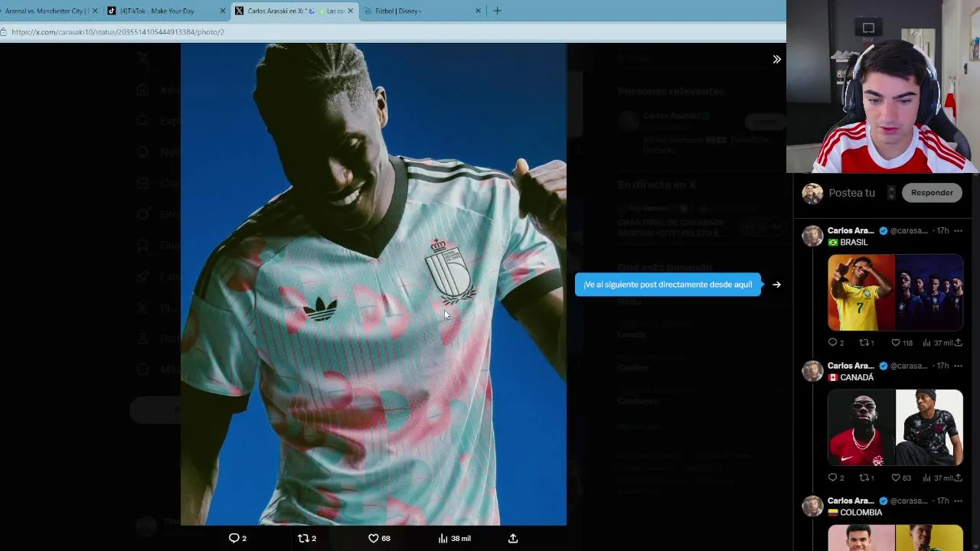This screenshot has height=551, width=980.
Task: Open new browser tab with plus icon
Action: click(x=497, y=11)
